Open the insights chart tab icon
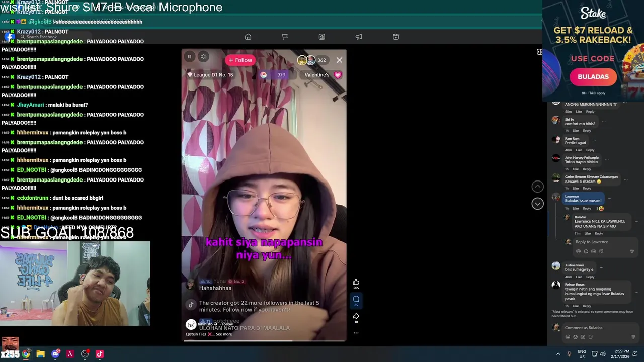Screen dimensions: 644x362 [x=322, y=37]
